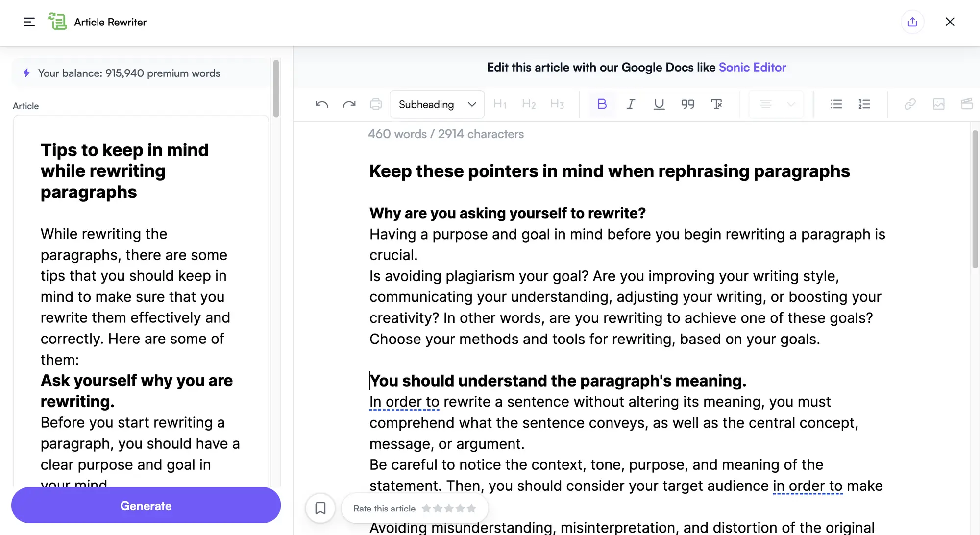Apply blockquote formatting from the toolbar
This screenshot has width=980, height=535.
(x=687, y=104)
